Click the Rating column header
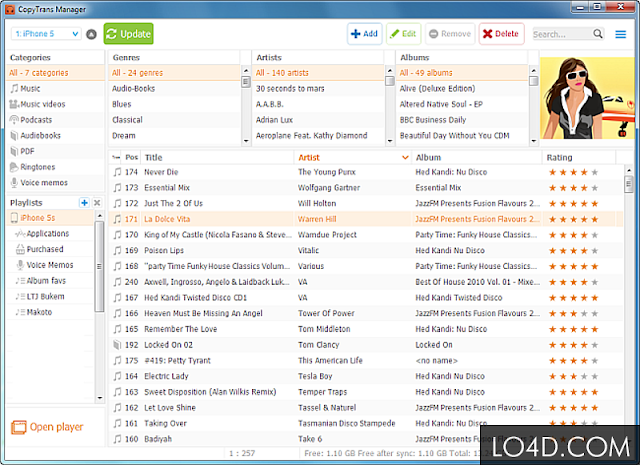640x465 pixels. tap(578, 158)
